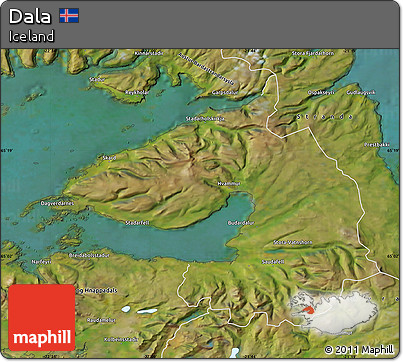Click the Stadarfell place label
Viewport: 403px width, 362px height.
click(x=137, y=223)
